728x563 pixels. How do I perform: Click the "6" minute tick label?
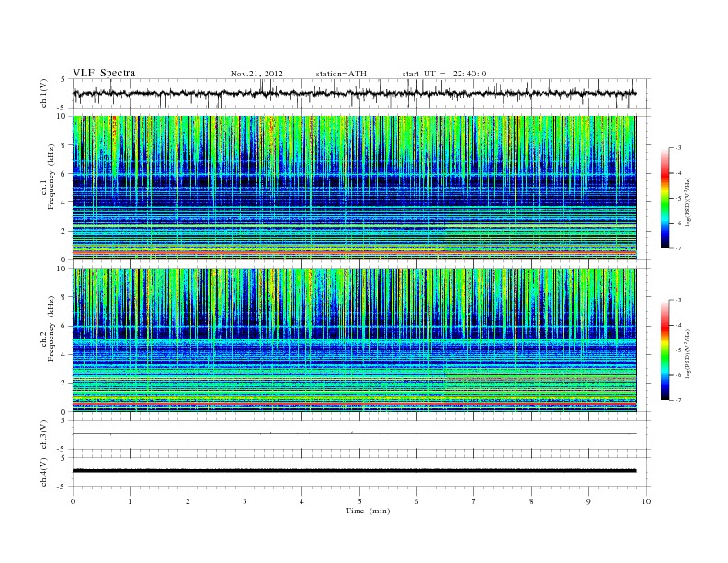[x=416, y=501]
